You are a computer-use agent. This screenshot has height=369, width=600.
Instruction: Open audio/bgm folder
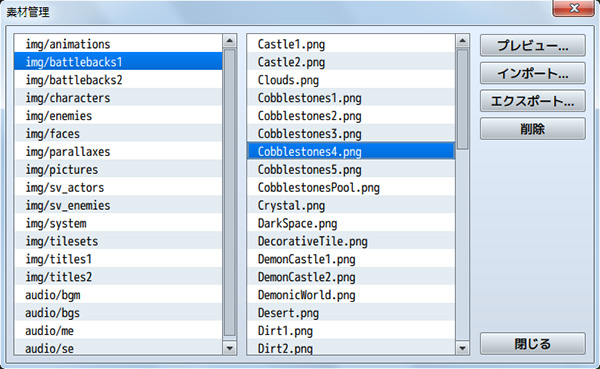click(x=118, y=295)
